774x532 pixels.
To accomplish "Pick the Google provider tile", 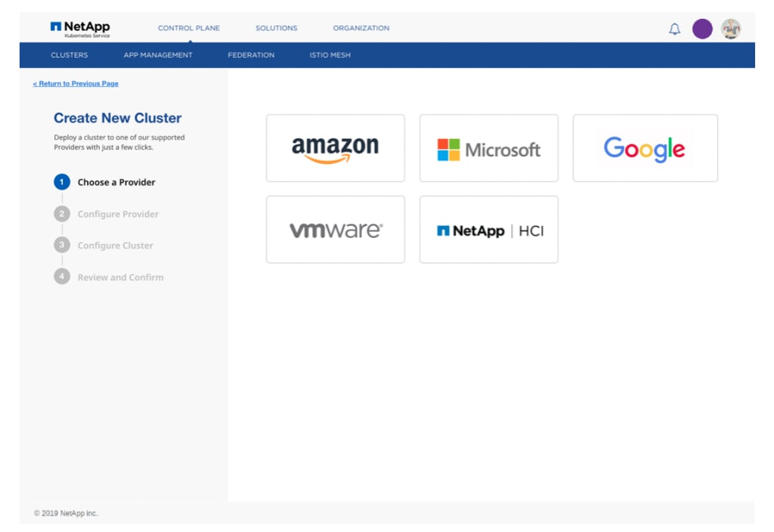I will click(x=645, y=148).
